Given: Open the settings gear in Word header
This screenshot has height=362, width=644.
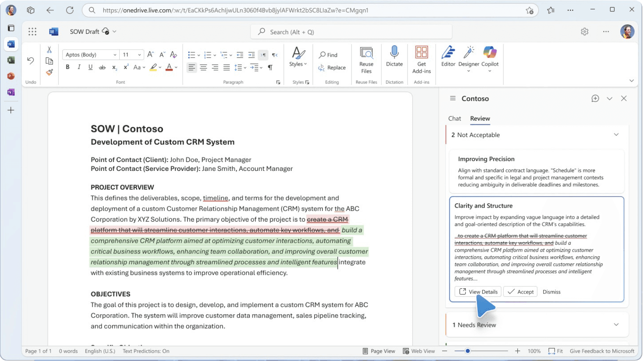Looking at the screenshot, I should [585, 32].
